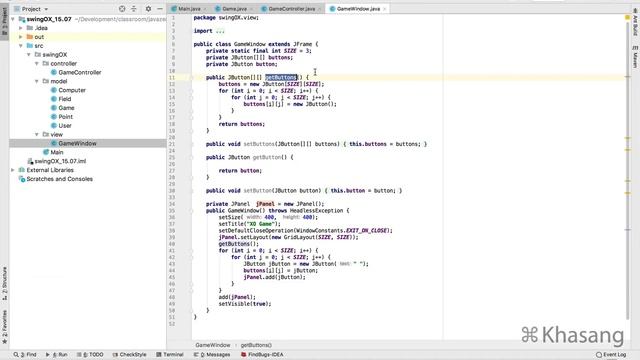Select User class in project tree
640x360 pixels.
point(65,126)
